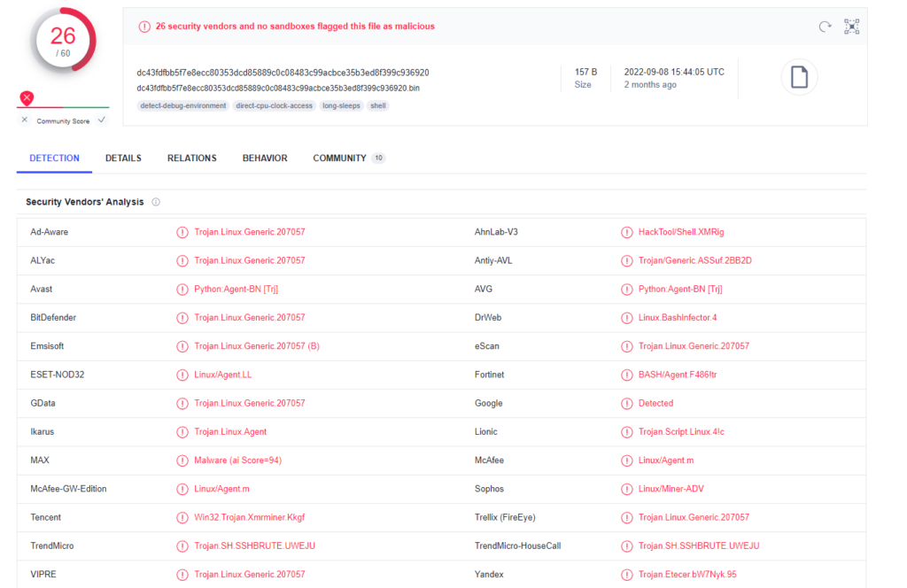This screenshot has height=588, width=907.
Task: Click the Linux/Agent.LL result
Action: click(x=222, y=375)
